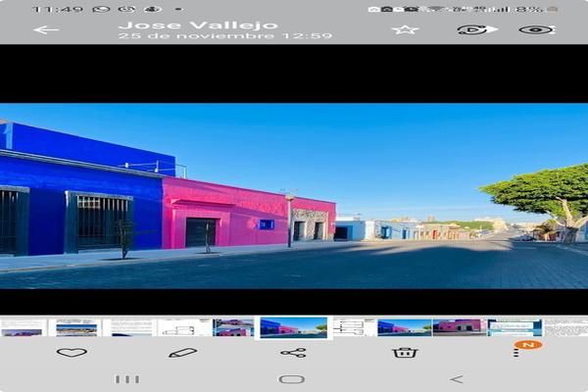Tap the Jose Vallejo title text
This screenshot has height=392, width=588.
[198, 24]
